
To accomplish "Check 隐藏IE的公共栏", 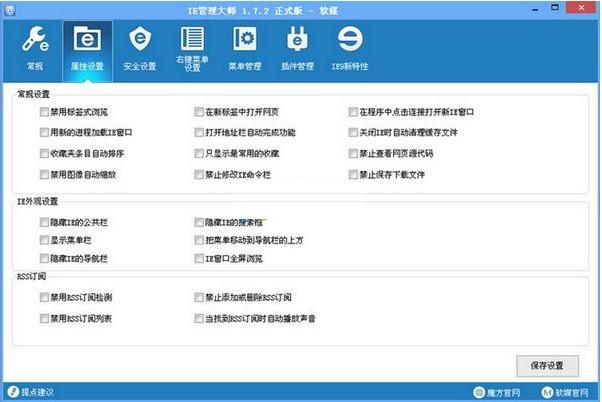I will [x=44, y=222].
